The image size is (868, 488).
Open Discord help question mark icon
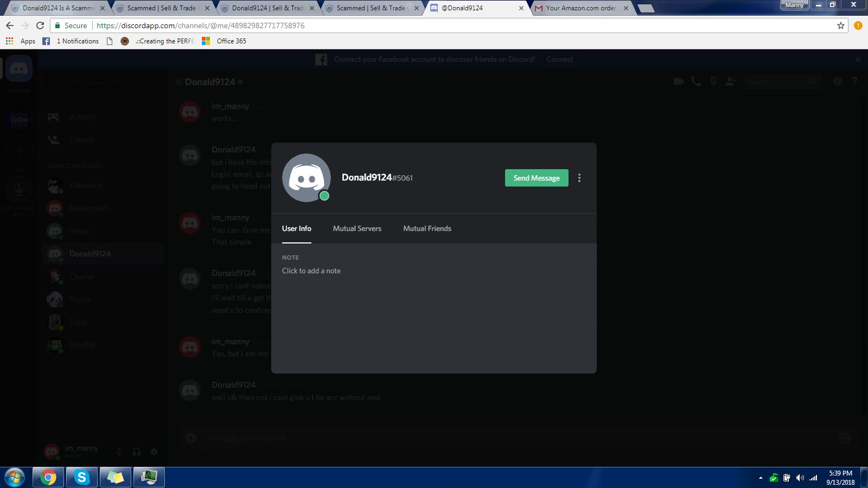click(854, 81)
